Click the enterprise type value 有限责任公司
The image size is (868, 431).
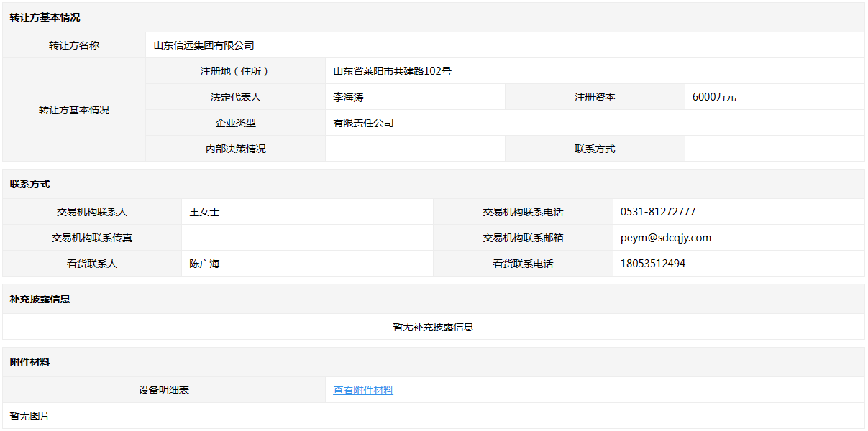click(363, 123)
